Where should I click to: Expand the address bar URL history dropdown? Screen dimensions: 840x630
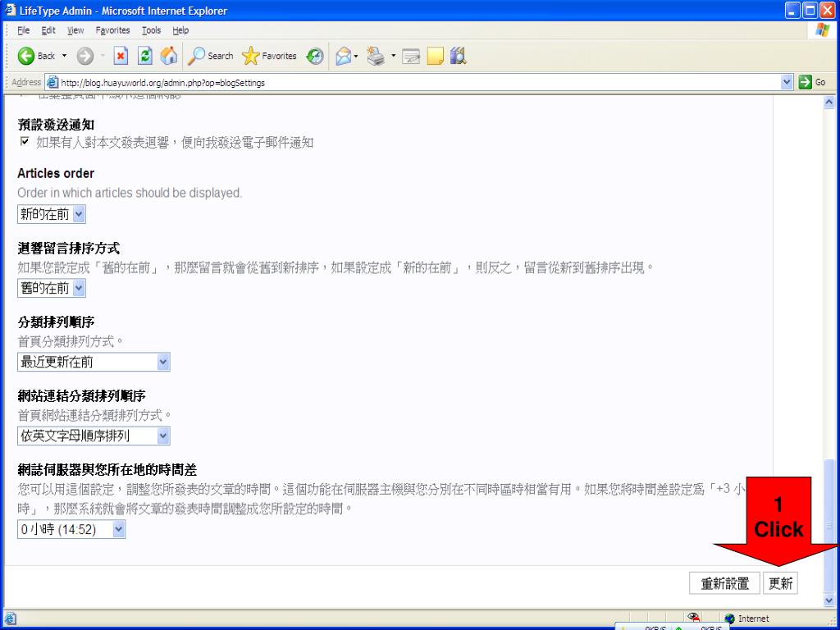787,83
